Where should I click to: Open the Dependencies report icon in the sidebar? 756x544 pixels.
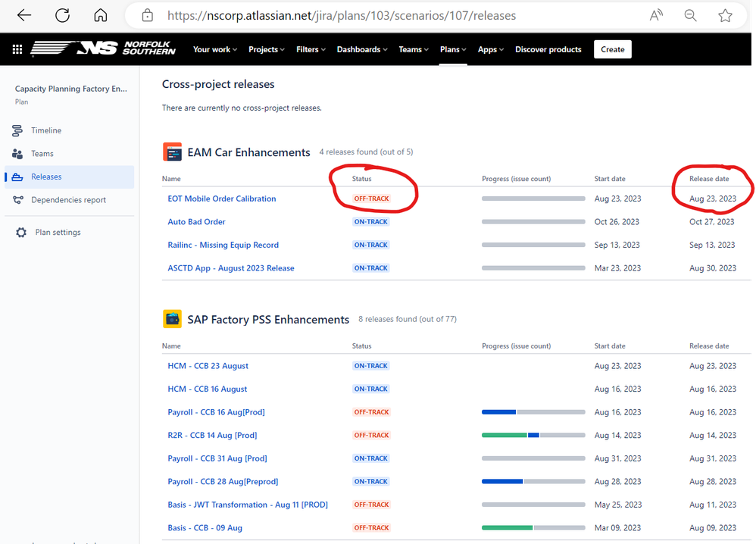(x=18, y=200)
